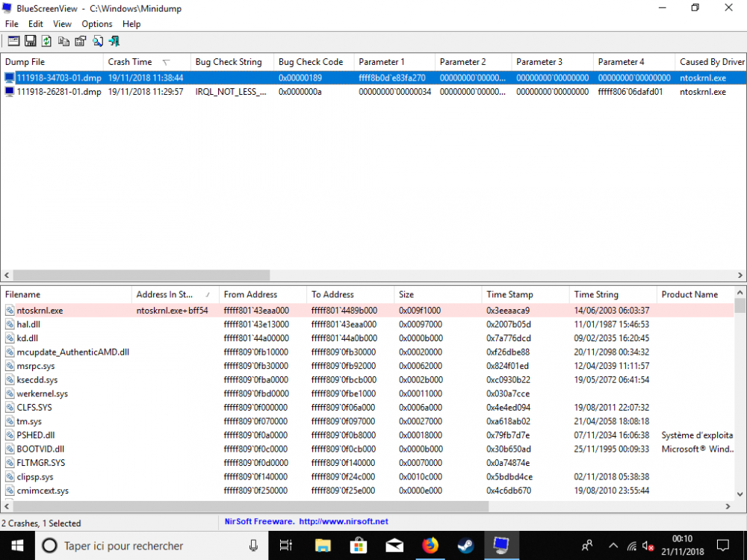Show hidden system tray icons
This screenshot has width=747, height=560.
613,545
